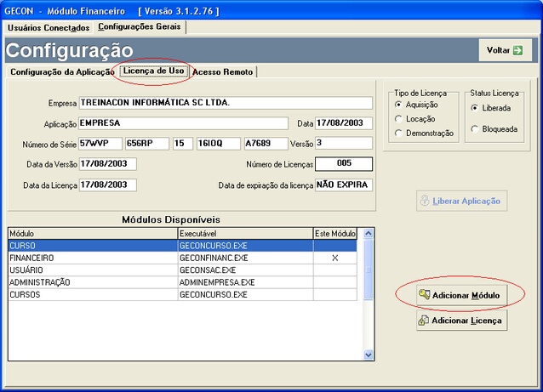This screenshot has width=543, height=392.
Task: Select the Aquisição license type
Action: 397,104
